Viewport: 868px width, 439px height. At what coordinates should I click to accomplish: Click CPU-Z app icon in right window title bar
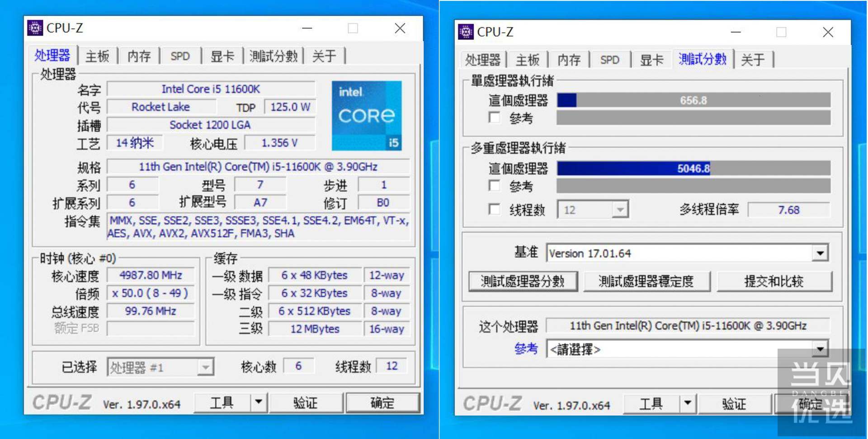click(466, 32)
